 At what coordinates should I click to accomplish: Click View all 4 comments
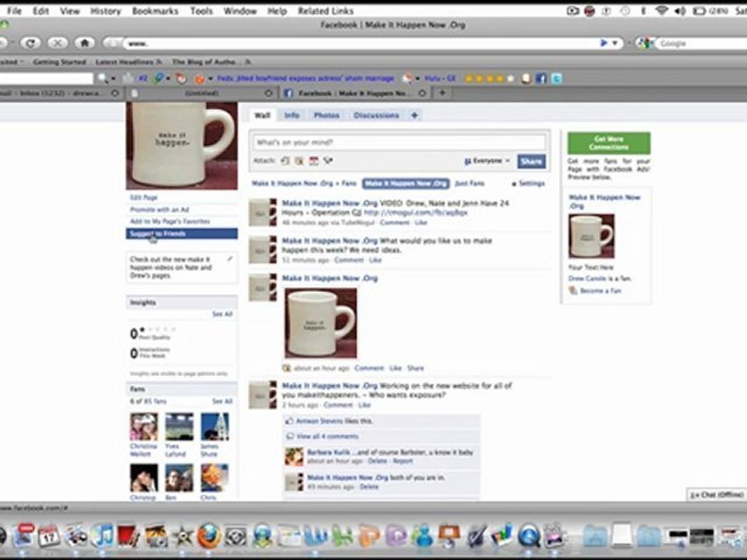[327, 437]
